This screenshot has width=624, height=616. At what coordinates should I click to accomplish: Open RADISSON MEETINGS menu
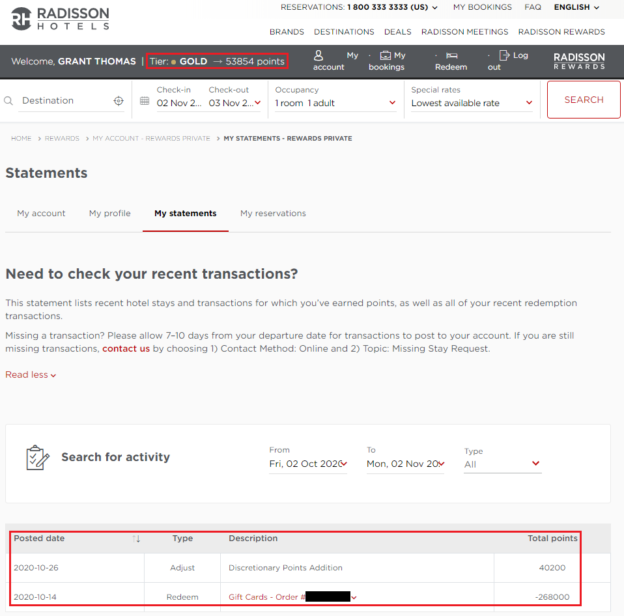pyautogui.click(x=464, y=32)
